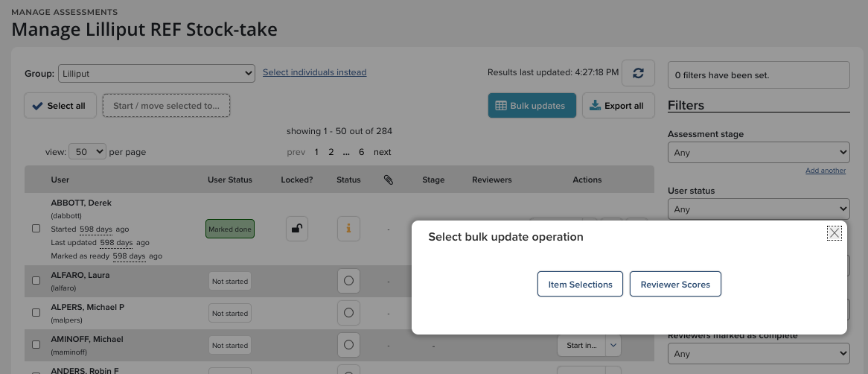Click the Select individuals instead link
Viewport: 868px width, 374px height.
pos(314,72)
